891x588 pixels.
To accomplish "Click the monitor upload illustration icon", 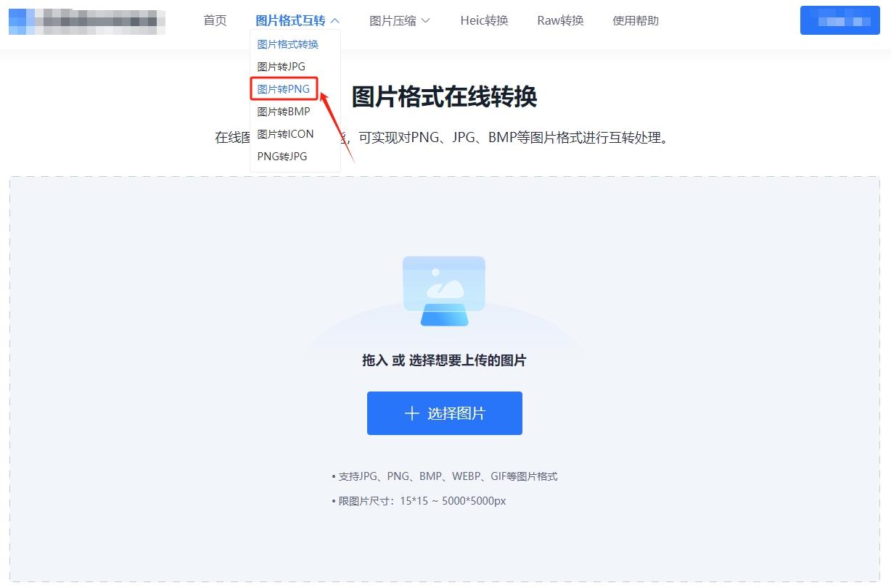I will (x=443, y=289).
